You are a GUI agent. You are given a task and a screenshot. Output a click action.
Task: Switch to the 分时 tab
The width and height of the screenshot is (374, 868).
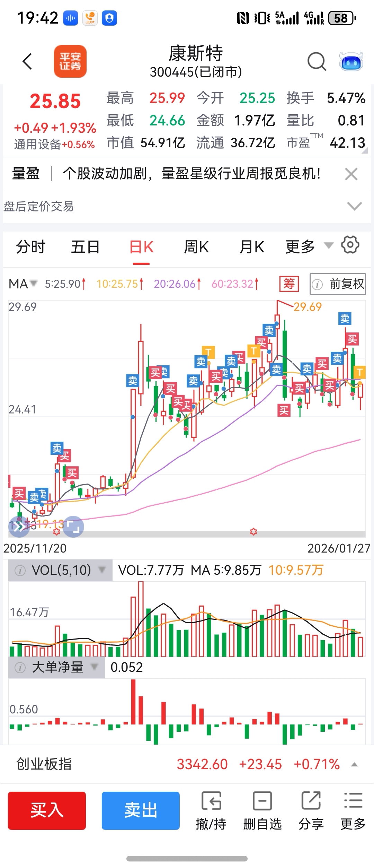(x=31, y=247)
